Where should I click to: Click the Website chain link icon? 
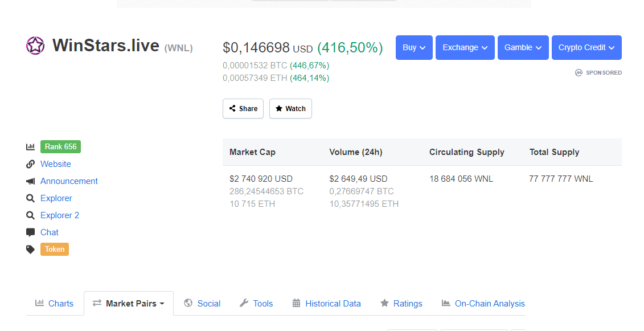(x=30, y=164)
